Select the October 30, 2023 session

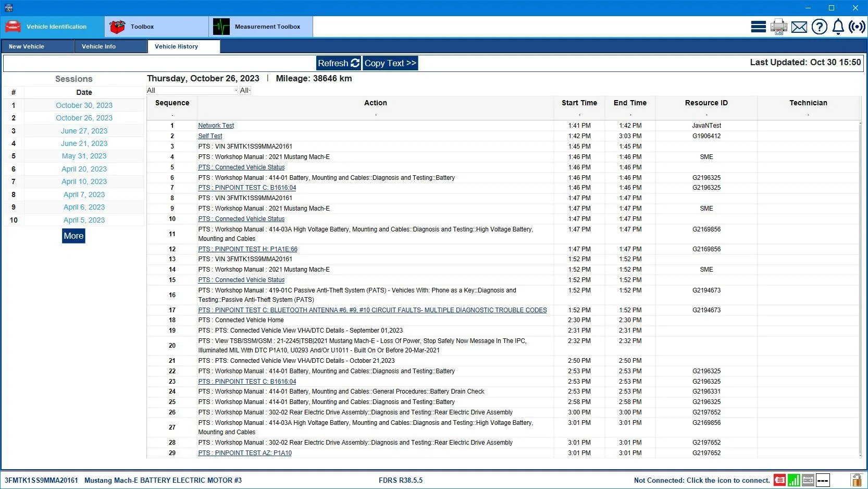pyautogui.click(x=84, y=105)
